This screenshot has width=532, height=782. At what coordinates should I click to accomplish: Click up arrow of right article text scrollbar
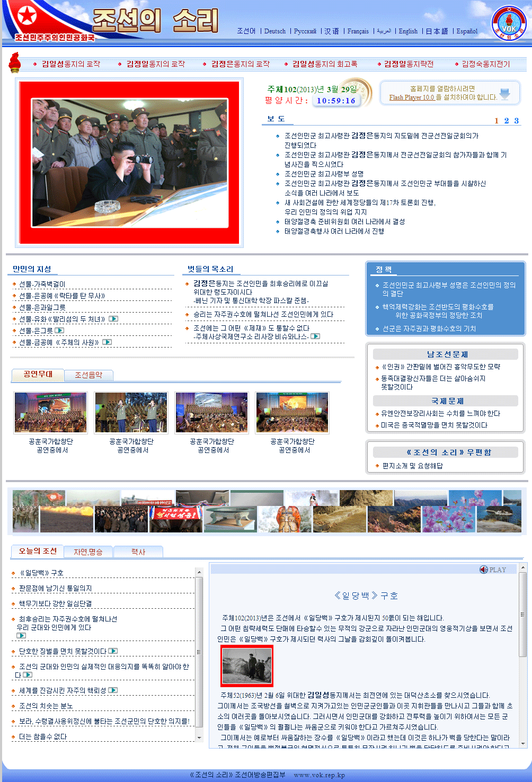click(x=523, y=568)
